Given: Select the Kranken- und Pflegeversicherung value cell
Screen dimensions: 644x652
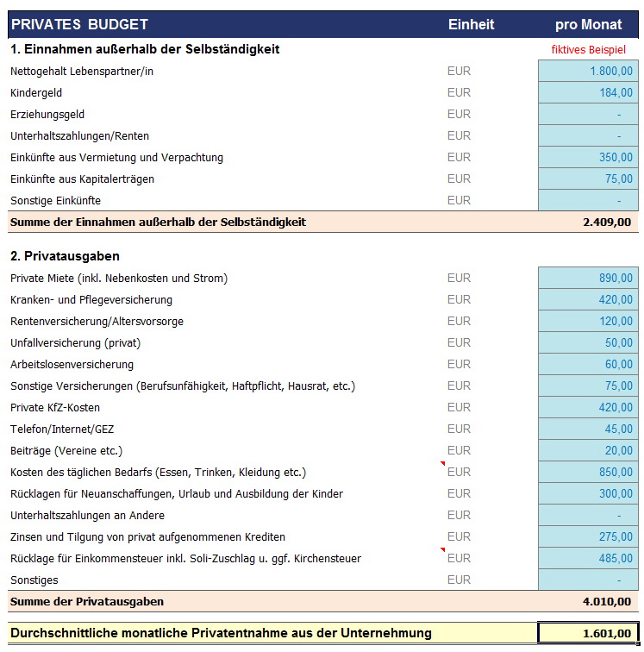Looking at the screenshot, I should click(x=588, y=299).
